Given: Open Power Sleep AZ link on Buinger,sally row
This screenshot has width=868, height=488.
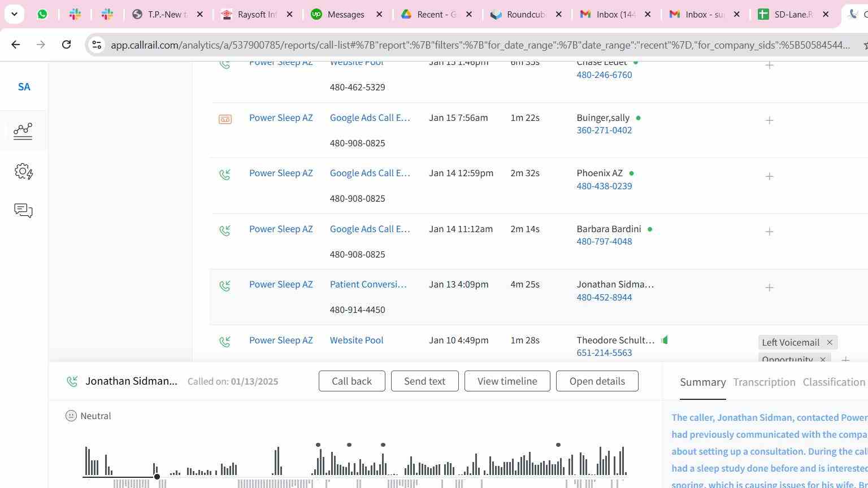Looking at the screenshot, I should 281,117.
